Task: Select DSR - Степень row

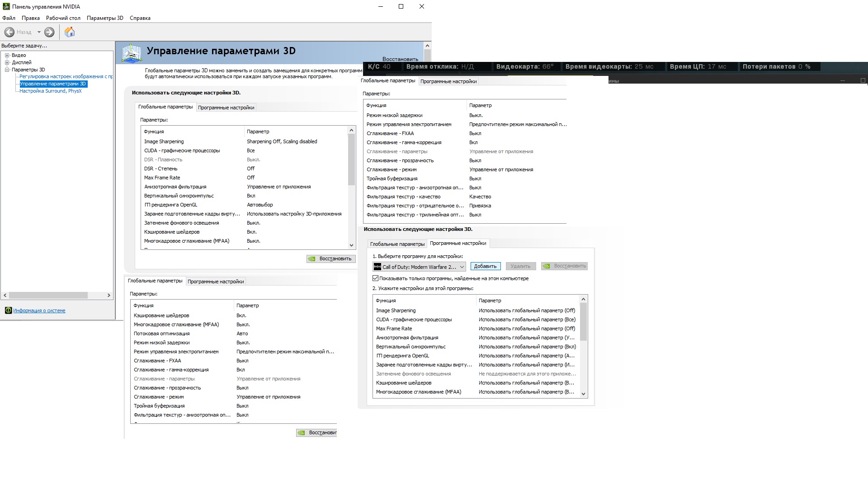Action: click(244, 169)
